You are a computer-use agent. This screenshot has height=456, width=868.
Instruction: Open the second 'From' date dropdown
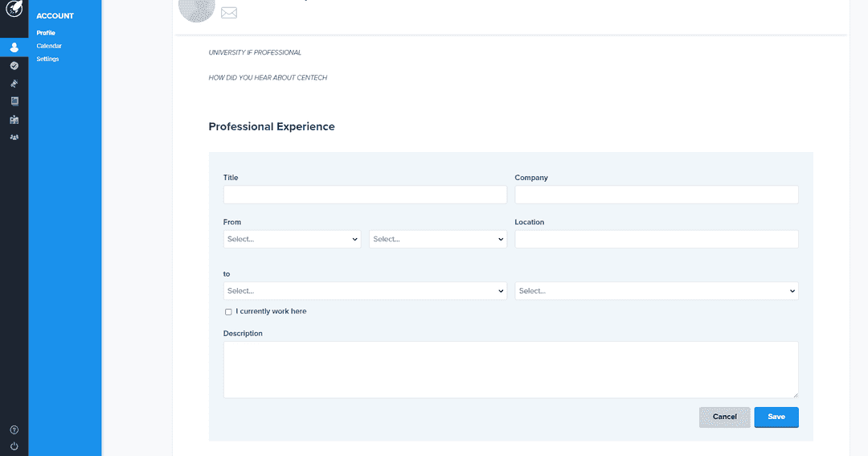point(437,239)
